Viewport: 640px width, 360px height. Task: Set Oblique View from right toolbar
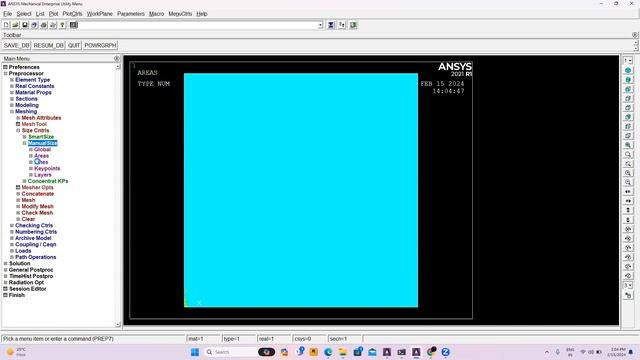(628, 80)
